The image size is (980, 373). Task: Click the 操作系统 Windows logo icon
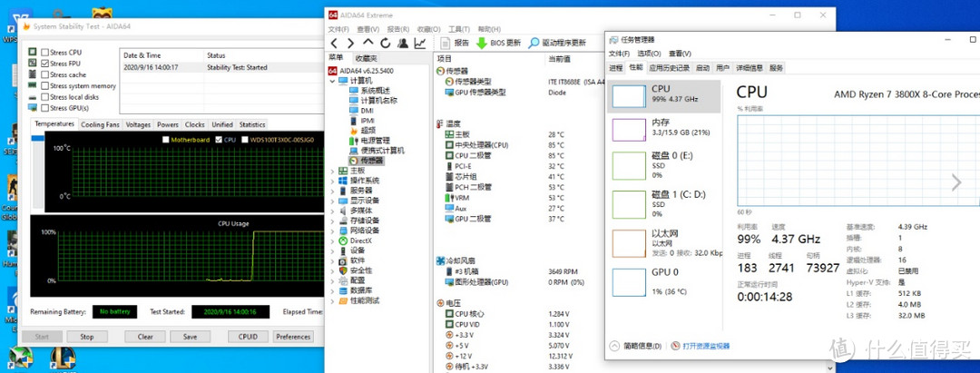coord(343,181)
